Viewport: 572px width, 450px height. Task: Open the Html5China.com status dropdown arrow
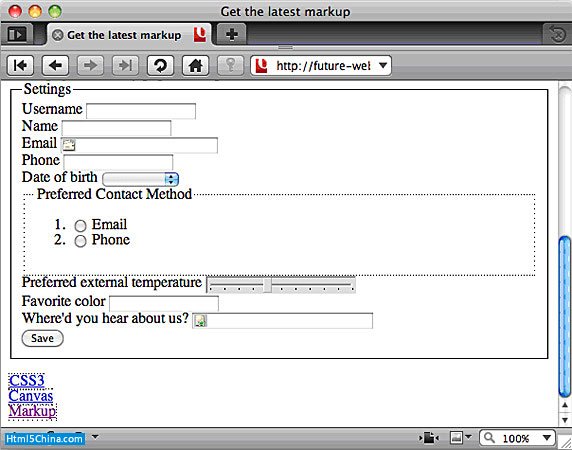95,437
